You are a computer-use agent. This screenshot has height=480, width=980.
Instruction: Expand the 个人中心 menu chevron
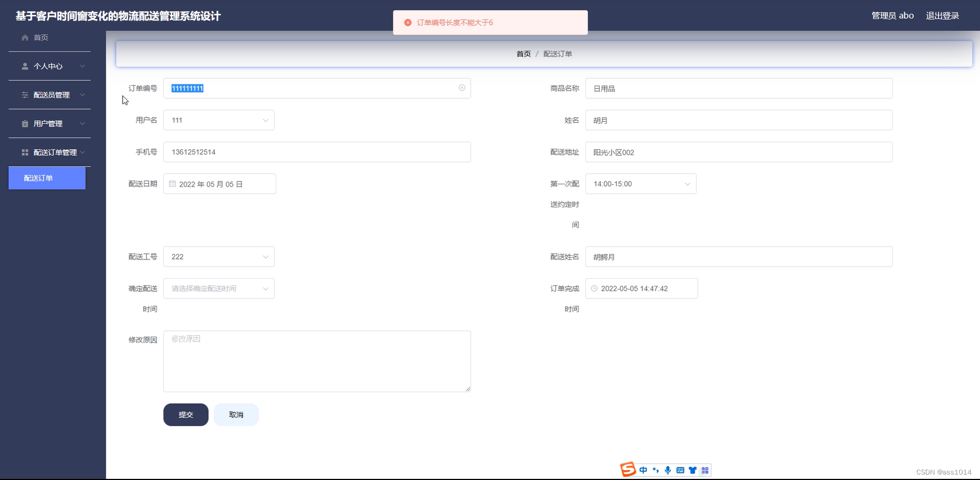pos(82,66)
